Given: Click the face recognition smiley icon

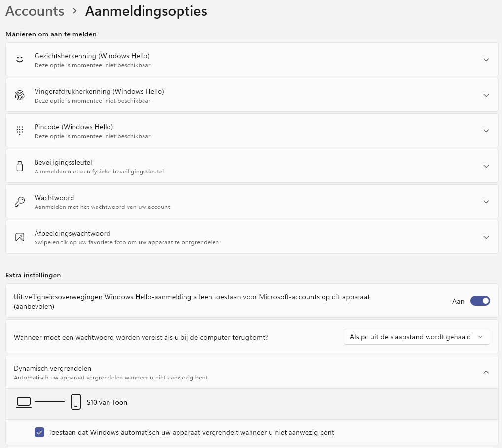Looking at the screenshot, I should (20, 60).
